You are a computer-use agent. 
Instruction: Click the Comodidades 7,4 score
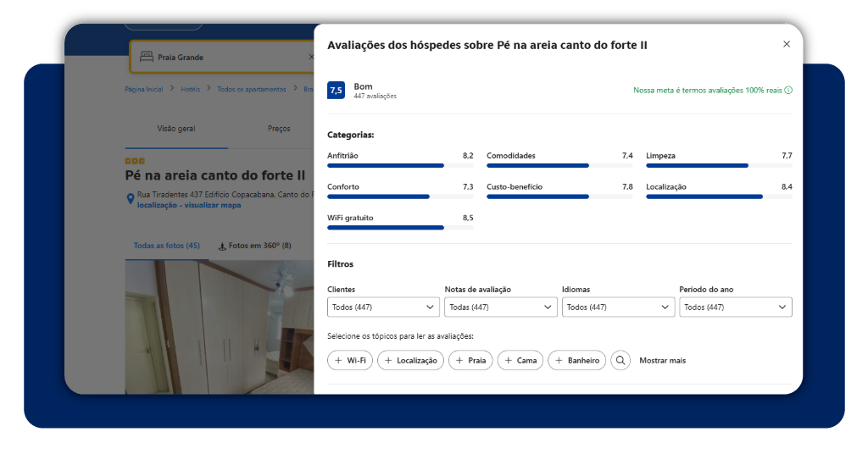[627, 156]
